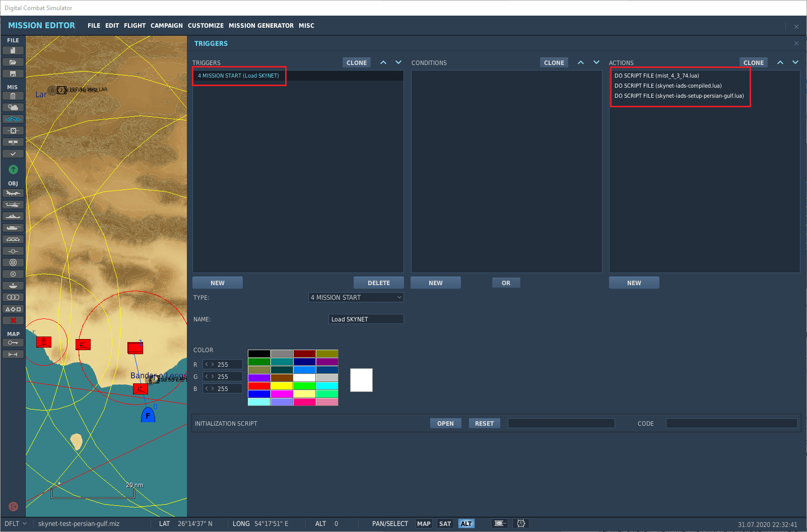This screenshot has width=807, height=532.
Task: Step the B color value arrows
Action: (x=210, y=388)
